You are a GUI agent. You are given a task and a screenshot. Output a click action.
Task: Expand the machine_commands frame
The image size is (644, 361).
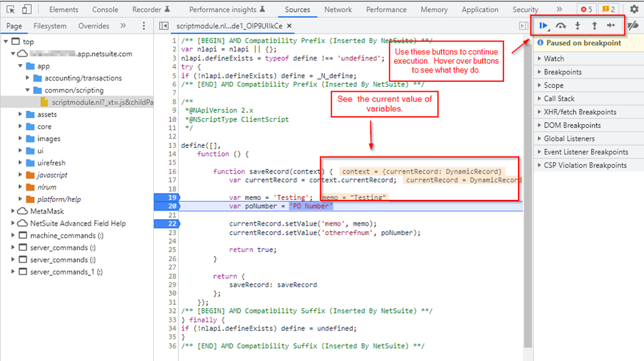[13, 236]
